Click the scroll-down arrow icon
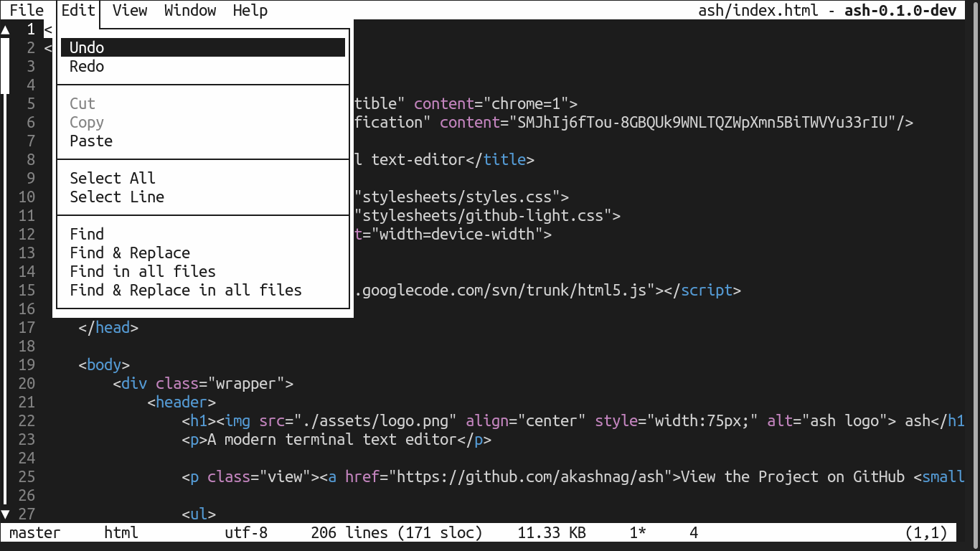Viewport: 980px width, 551px height. point(6,514)
